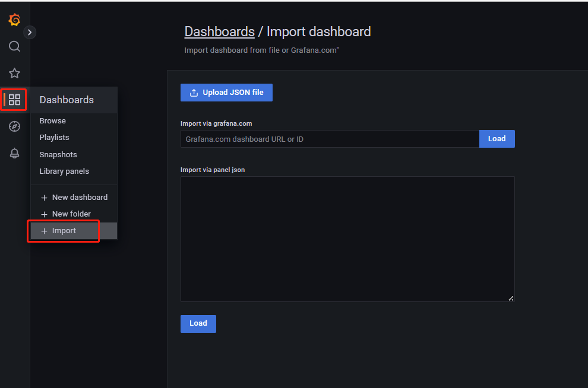Click Load next to the grafana.com field
Viewport: 588px width, 388px height.
497,139
